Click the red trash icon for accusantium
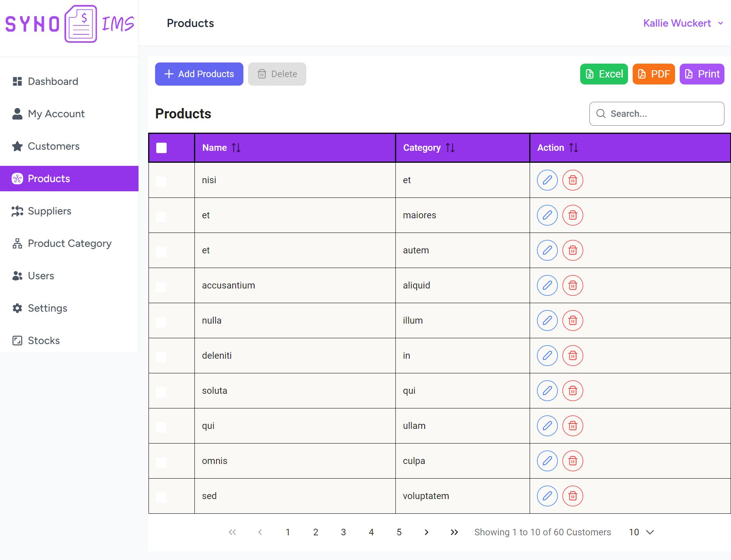The height and width of the screenshot is (560, 731). click(x=572, y=285)
